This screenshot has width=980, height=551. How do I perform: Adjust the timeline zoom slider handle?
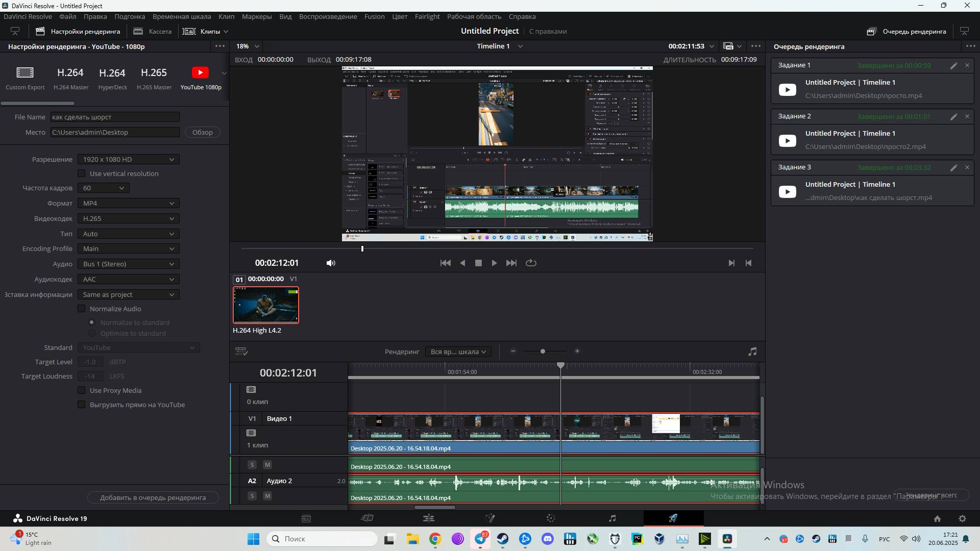(x=543, y=352)
